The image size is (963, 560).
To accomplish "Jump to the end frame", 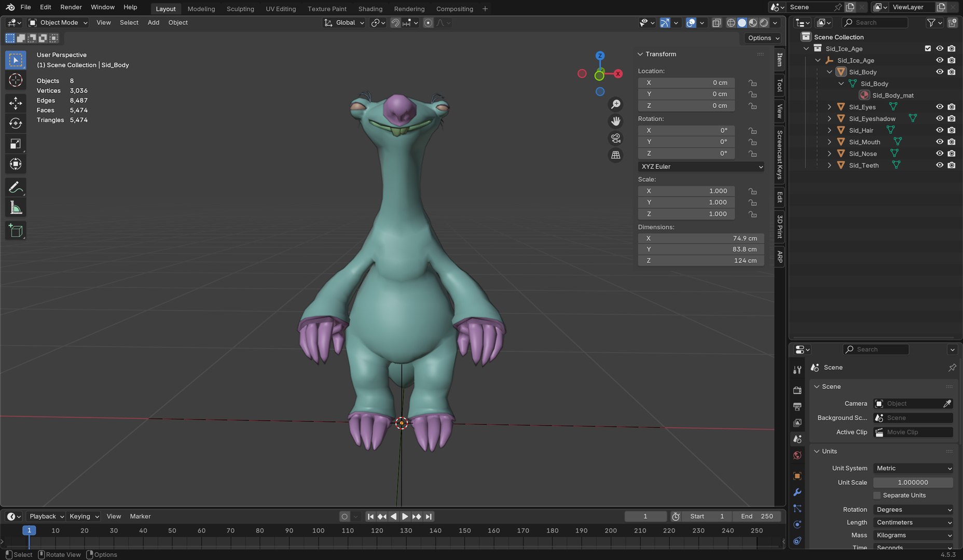I will coord(429,516).
